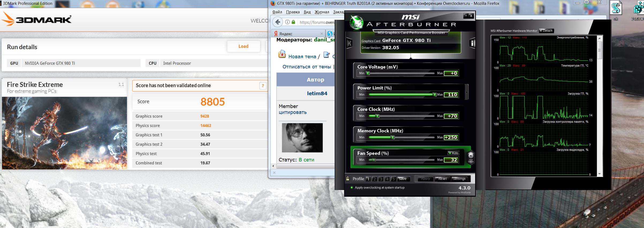Close the Yandex tab in Firefox
The height and width of the screenshot is (228, 644).
(x=322, y=34)
